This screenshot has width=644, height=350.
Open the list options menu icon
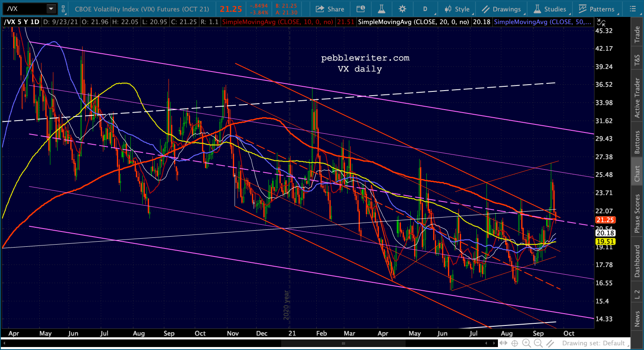[x=633, y=9]
